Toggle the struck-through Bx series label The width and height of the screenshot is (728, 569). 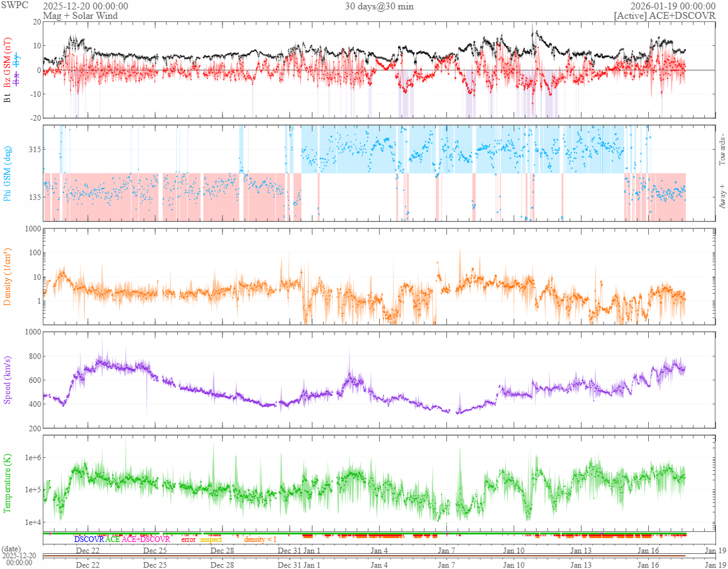coord(17,78)
